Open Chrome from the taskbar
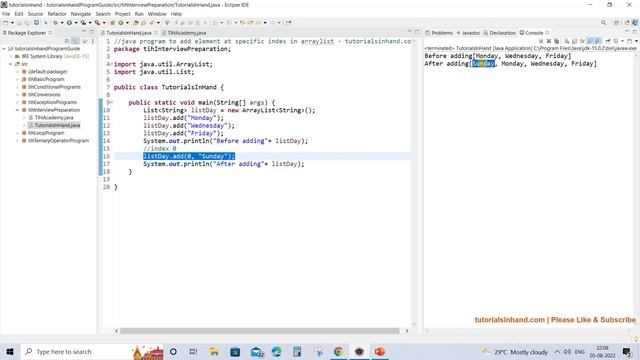 [338, 351]
